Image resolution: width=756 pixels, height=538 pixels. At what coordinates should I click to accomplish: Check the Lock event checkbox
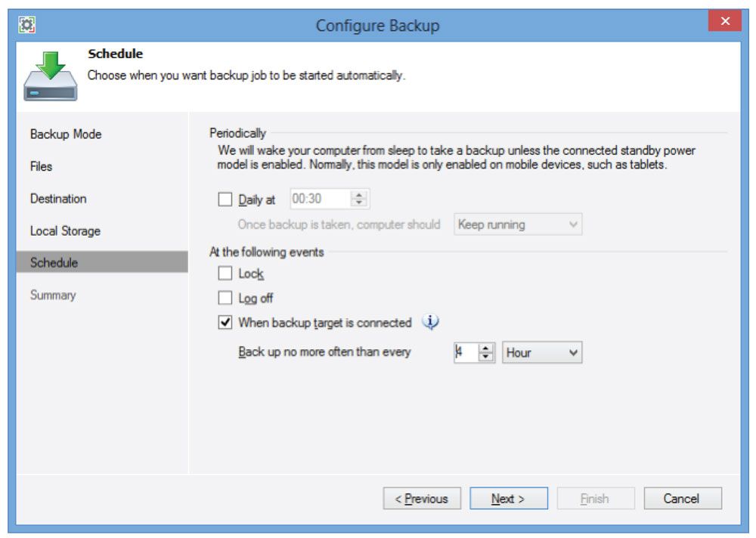(225, 274)
